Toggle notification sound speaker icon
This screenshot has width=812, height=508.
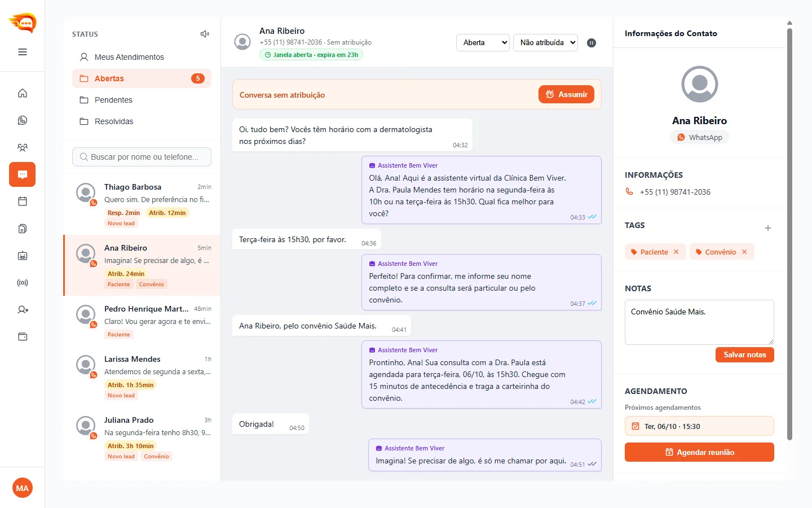pos(205,34)
